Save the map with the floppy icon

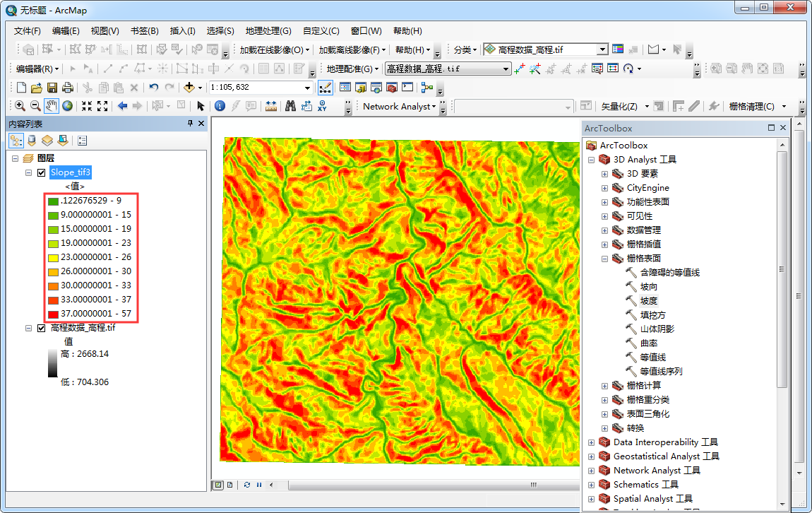pos(52,88)
